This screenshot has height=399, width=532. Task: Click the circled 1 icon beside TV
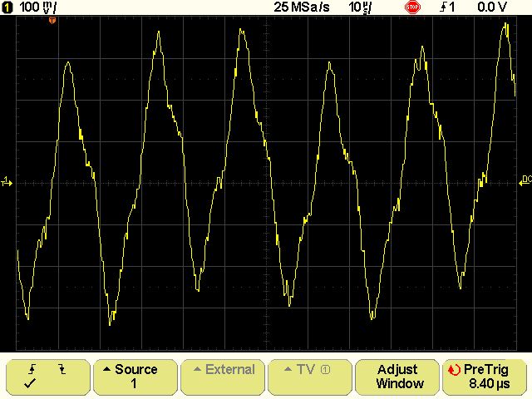[325, 369]
